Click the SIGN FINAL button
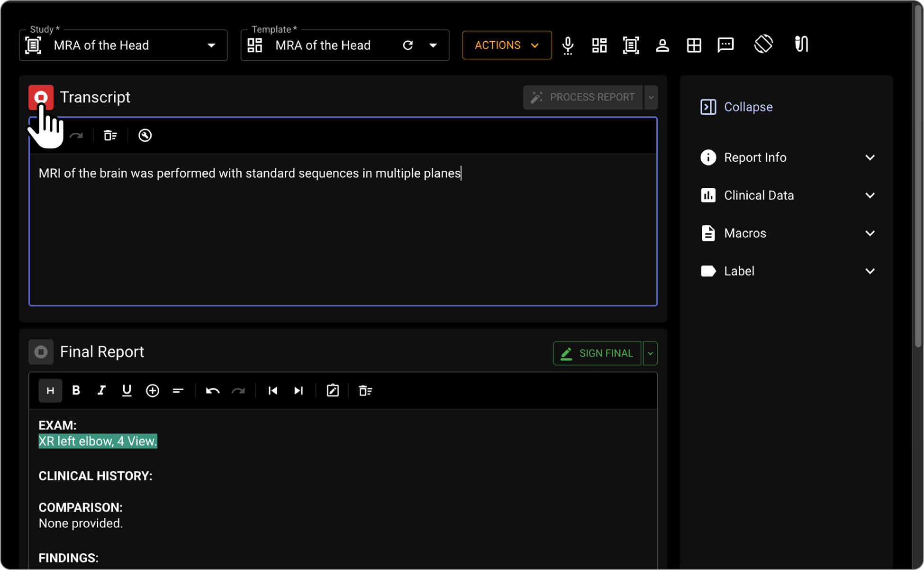Screen dimensions: 924x570 [x=597, y=353]
